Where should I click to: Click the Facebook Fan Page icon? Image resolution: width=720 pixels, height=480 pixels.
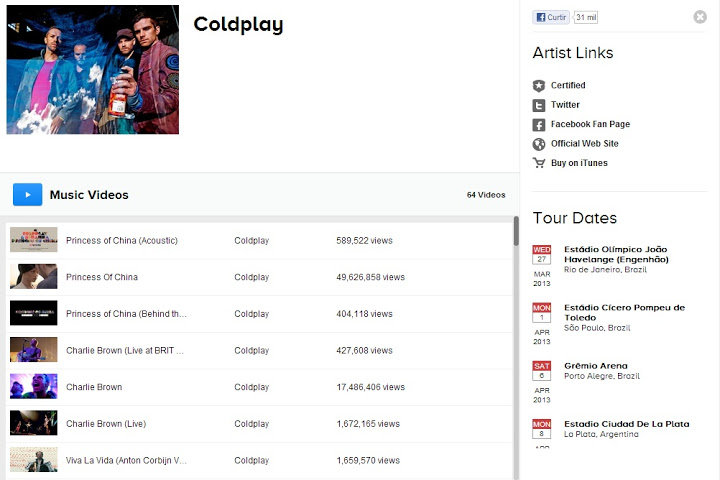click(539, 124)
